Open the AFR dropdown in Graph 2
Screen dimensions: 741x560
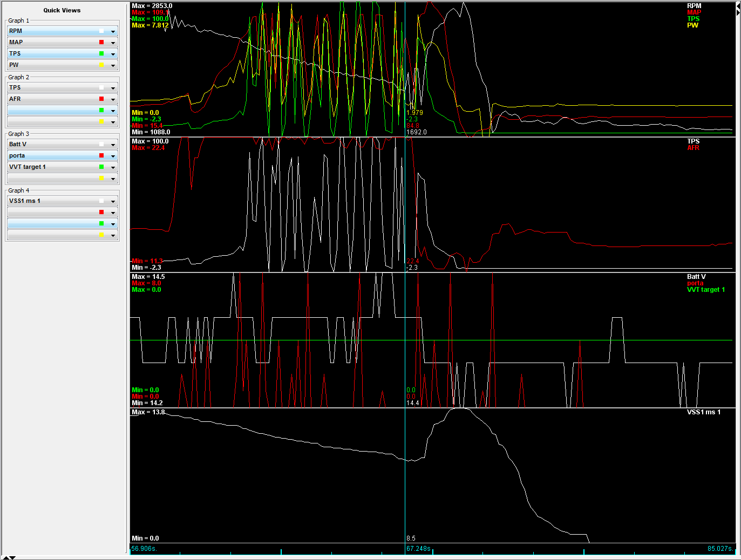tap(113, 99)
